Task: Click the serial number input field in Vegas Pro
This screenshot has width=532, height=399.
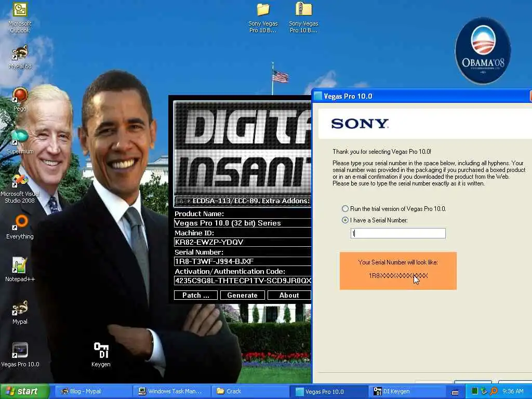Action: pyautogui.click(x=398, y=233)
